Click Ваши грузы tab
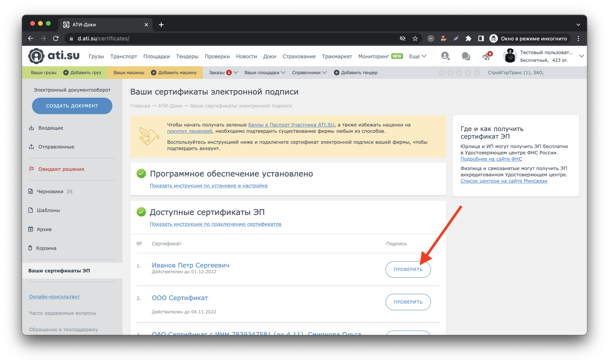 point(43,73)
